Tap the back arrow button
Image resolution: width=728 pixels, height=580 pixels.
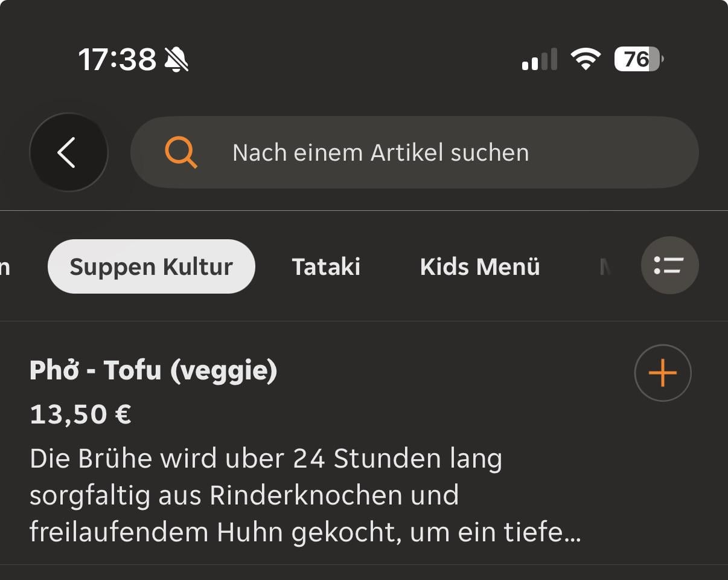click(x=68, y=152)
